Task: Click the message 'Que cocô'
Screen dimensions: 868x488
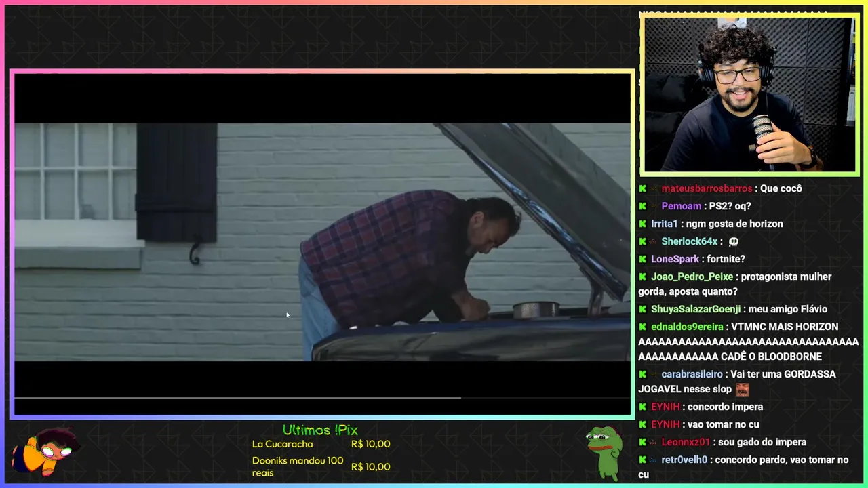Action: [x=781, y=188]
